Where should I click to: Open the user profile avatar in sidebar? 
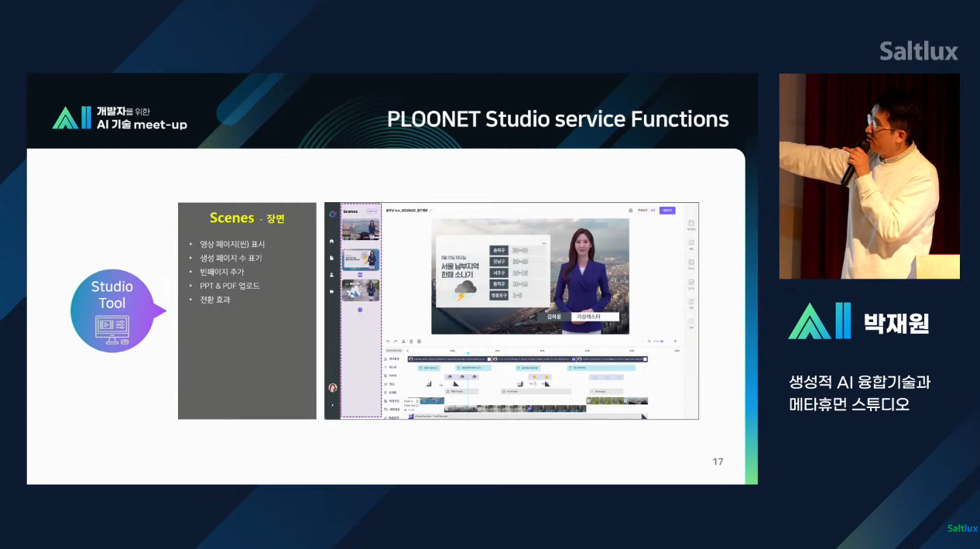(333, 388)
